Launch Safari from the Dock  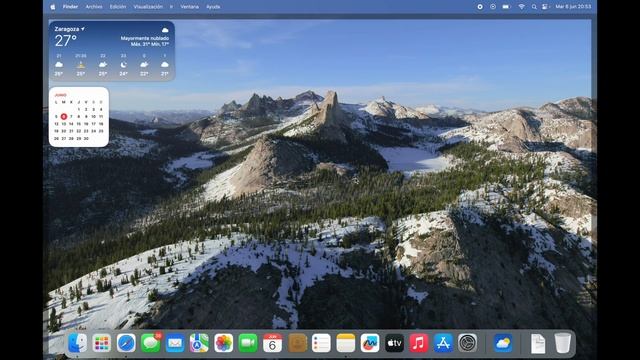coord(126,343)
